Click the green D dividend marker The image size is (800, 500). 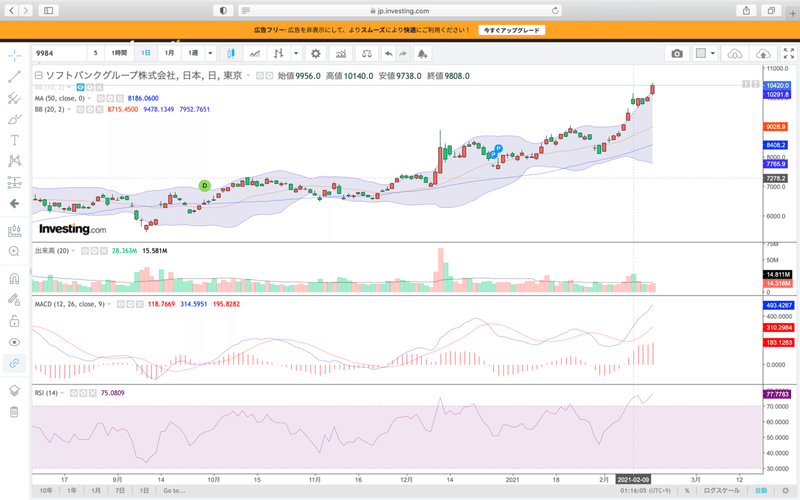click(205, 185)
